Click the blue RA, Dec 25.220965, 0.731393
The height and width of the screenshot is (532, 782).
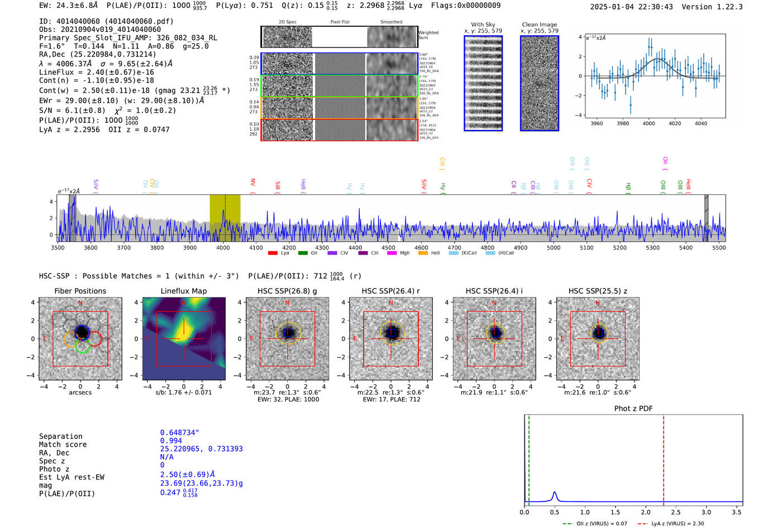(x=201, y=449)
